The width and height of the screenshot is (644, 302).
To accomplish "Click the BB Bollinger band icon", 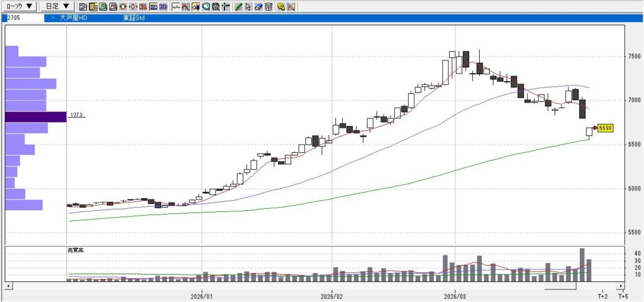I will click(x=164, y=7).
